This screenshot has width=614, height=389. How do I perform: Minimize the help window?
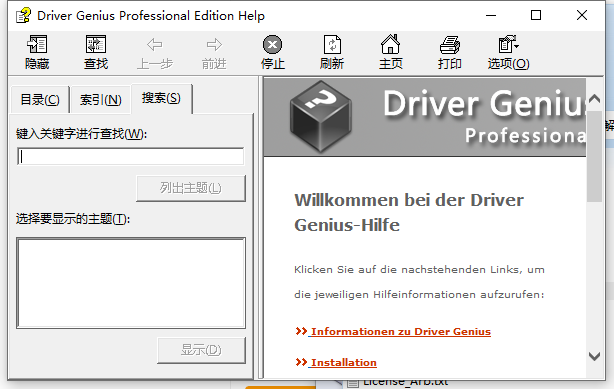(x=491, y=15)
